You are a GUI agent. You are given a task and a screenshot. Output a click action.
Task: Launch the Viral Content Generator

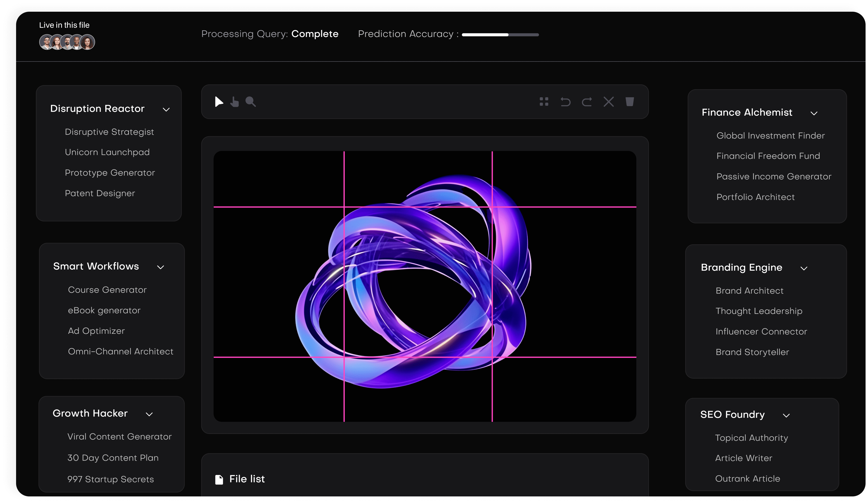click(119, 436)
